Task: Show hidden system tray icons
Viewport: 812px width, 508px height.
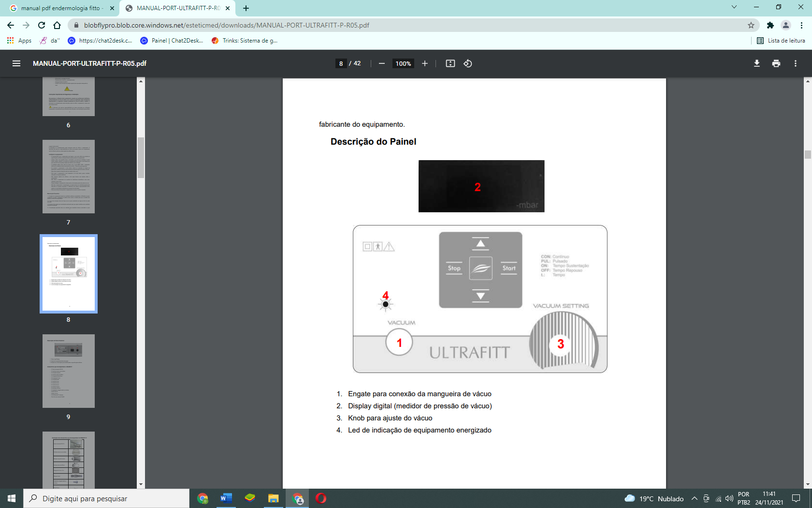Action: [695, 498]
